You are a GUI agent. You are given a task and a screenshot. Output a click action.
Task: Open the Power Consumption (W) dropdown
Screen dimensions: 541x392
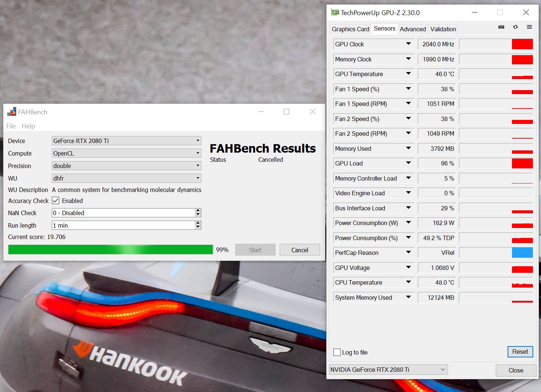[408, 223]
